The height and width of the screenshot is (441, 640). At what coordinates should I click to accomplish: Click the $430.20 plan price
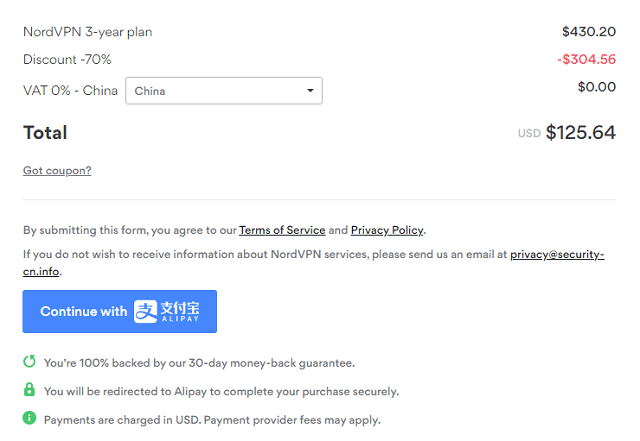pos(589,32)
